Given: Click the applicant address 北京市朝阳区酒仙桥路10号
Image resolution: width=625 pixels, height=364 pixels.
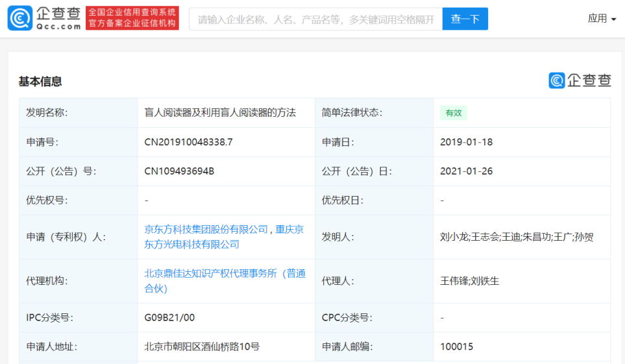Looking at the screenshot, I should tap(202, 346).
